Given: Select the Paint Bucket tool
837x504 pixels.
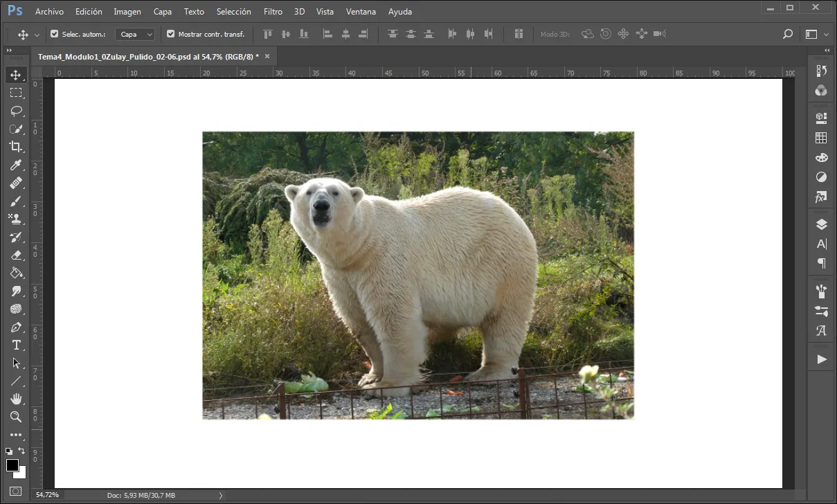Looking at the screenshot, I should (16, 273).
